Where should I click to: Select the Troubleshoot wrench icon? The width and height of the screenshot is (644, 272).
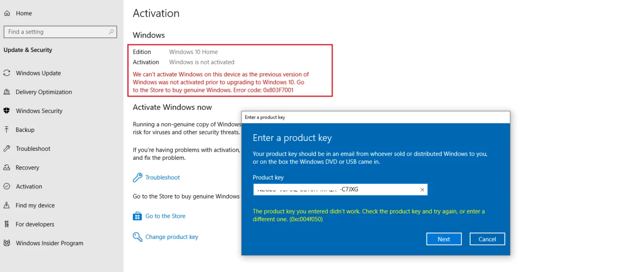click(6, 148)
